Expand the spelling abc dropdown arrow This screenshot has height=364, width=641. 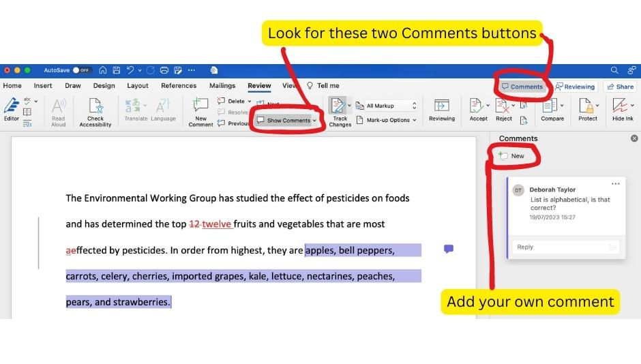36,101
